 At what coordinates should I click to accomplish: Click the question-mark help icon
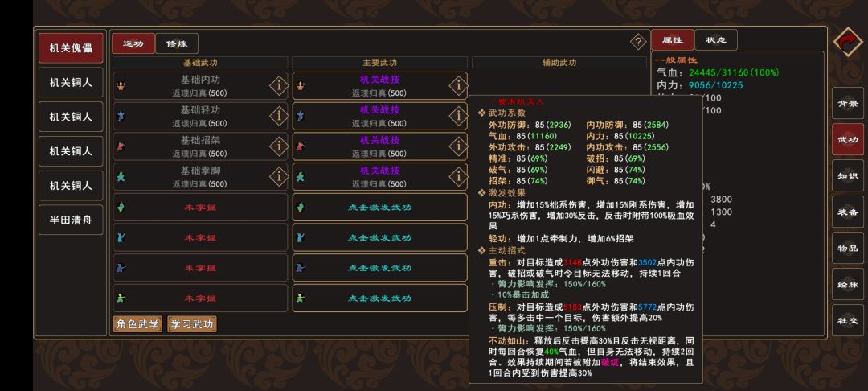638,42
